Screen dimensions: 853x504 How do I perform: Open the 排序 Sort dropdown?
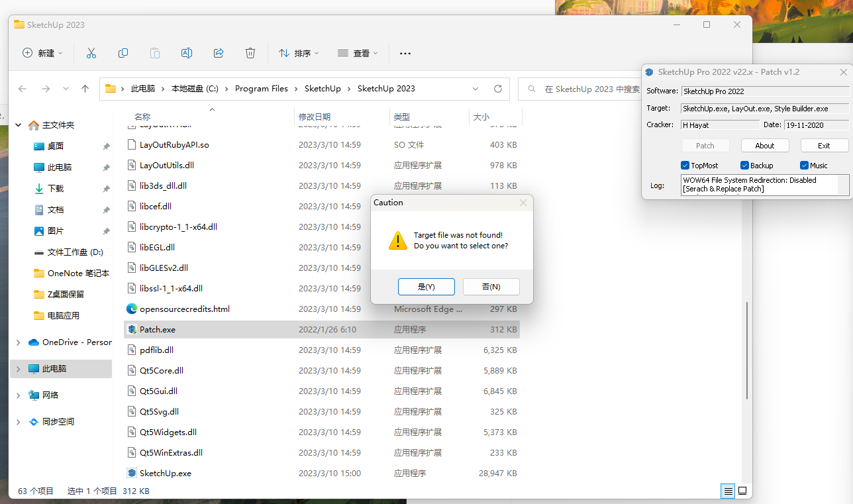[299, 53]
